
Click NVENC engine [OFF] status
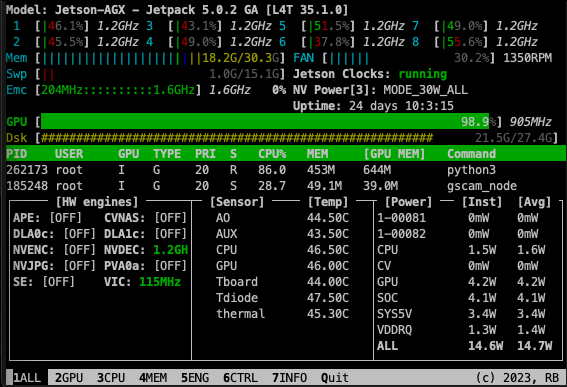80,250
